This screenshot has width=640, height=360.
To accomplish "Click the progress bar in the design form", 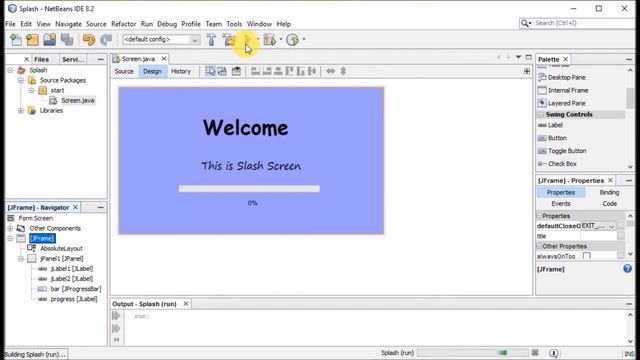I will [249, 189].
